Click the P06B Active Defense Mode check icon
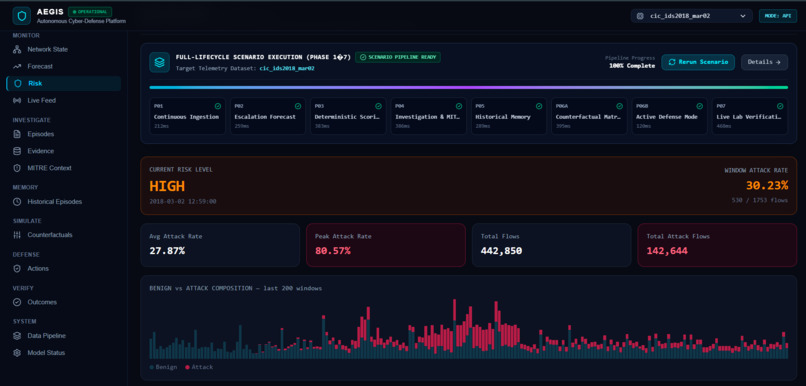 (700, 106)
